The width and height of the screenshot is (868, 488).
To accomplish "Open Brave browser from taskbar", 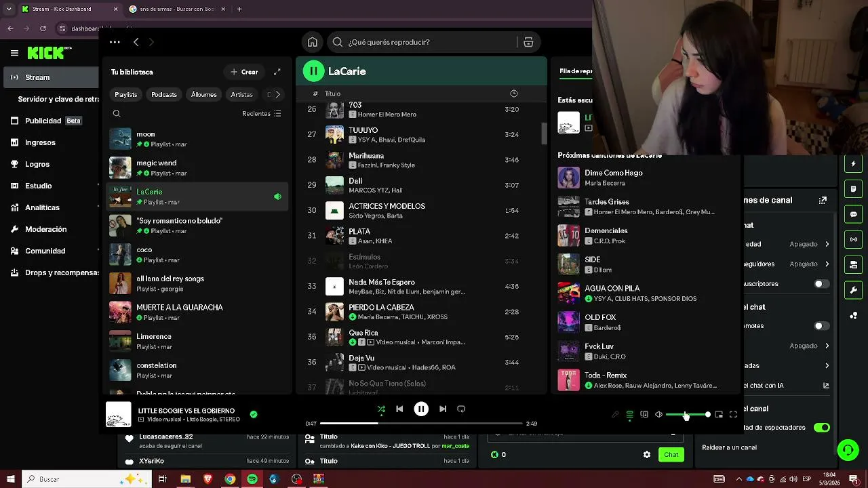I will (x=208, y=479).
